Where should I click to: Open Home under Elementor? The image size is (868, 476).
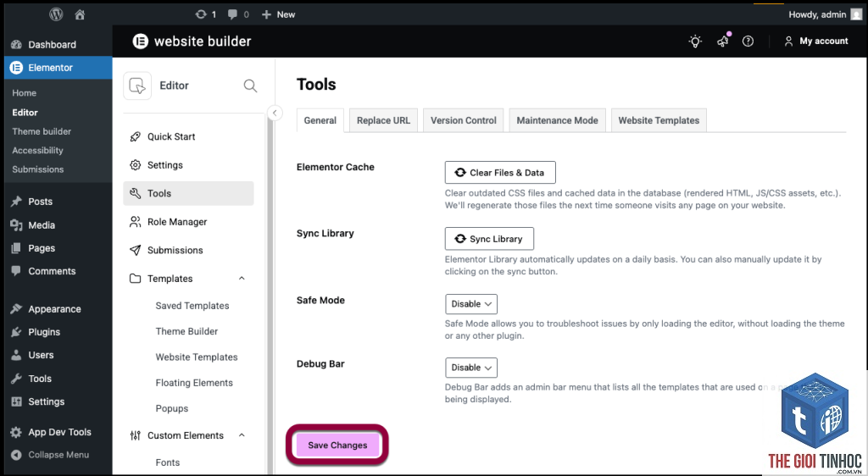(25, 93)
